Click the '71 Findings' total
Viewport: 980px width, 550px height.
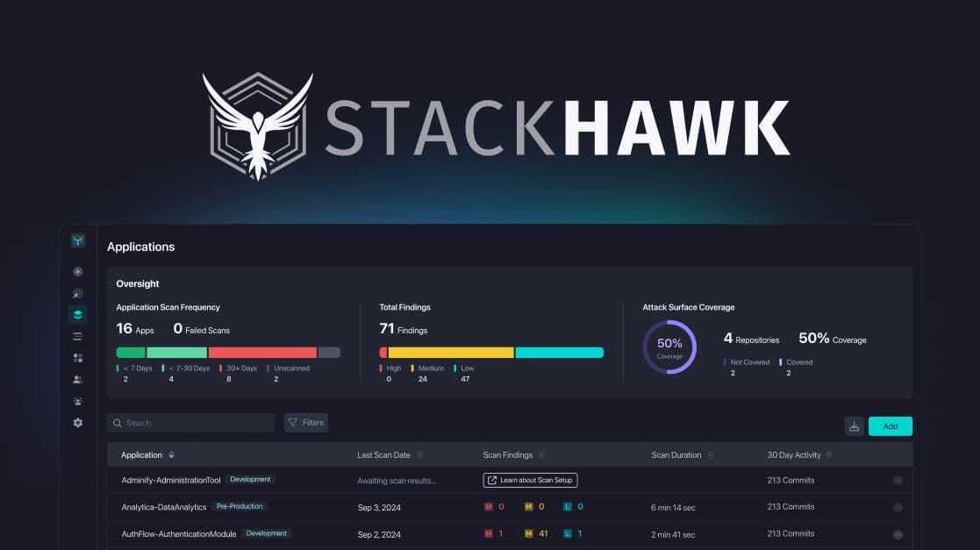click(403, 329)
